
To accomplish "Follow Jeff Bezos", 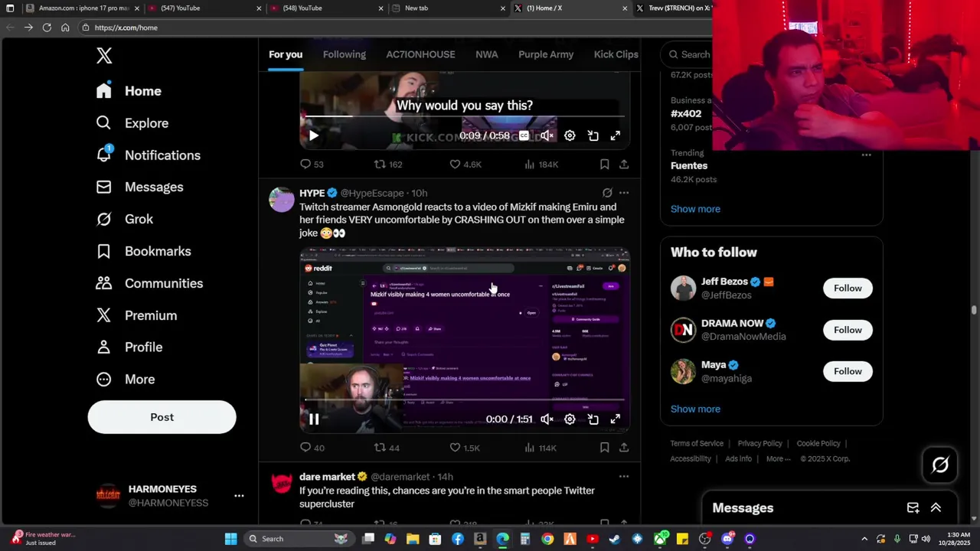I will pos(848,289).
